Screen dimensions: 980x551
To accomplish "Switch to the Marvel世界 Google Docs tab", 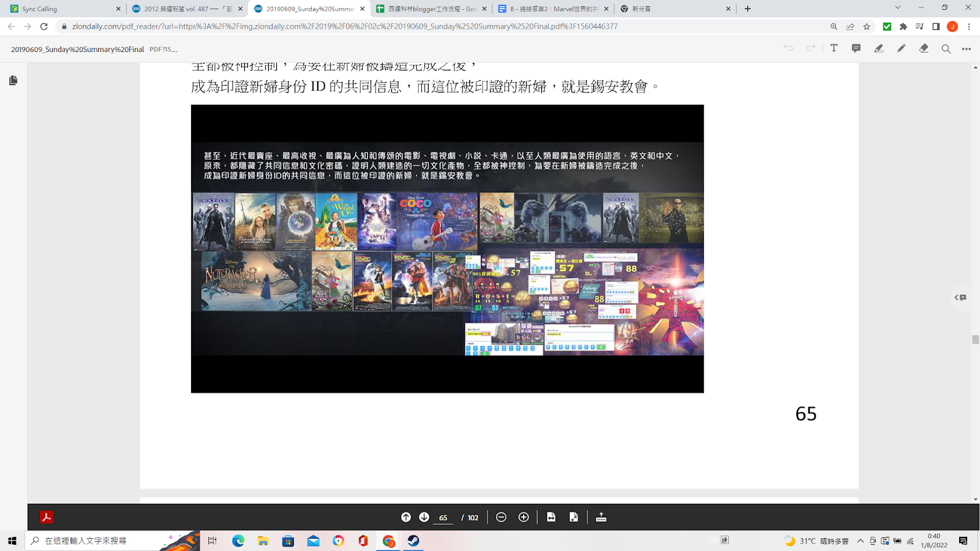I will click(x=553, y=9).
